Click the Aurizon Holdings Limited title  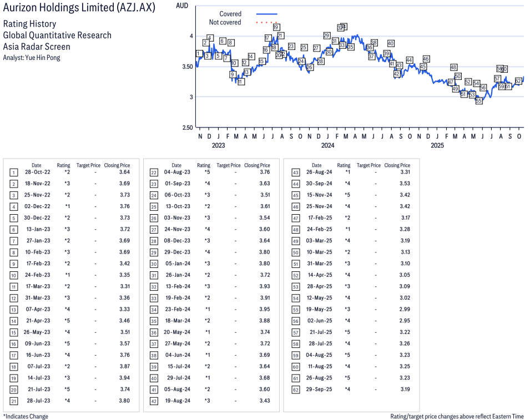pos(79,8)
